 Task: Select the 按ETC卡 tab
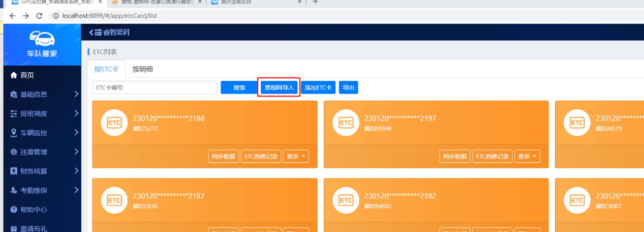coord(106,69)
